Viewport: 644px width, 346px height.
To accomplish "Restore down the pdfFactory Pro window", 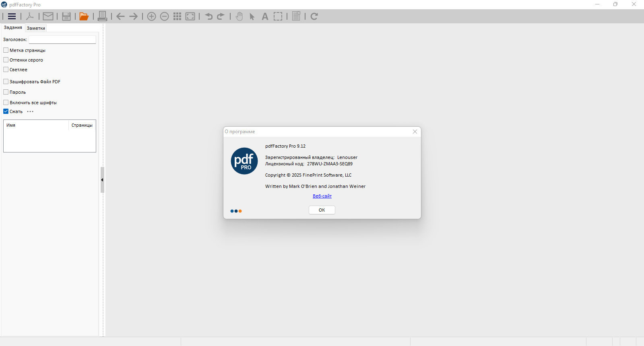I will click(615, 4).
